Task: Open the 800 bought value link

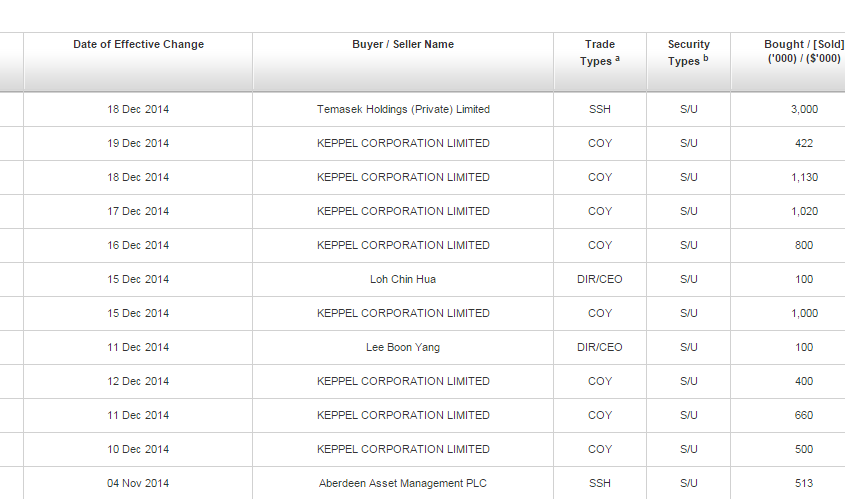Action: coord(804,245)
